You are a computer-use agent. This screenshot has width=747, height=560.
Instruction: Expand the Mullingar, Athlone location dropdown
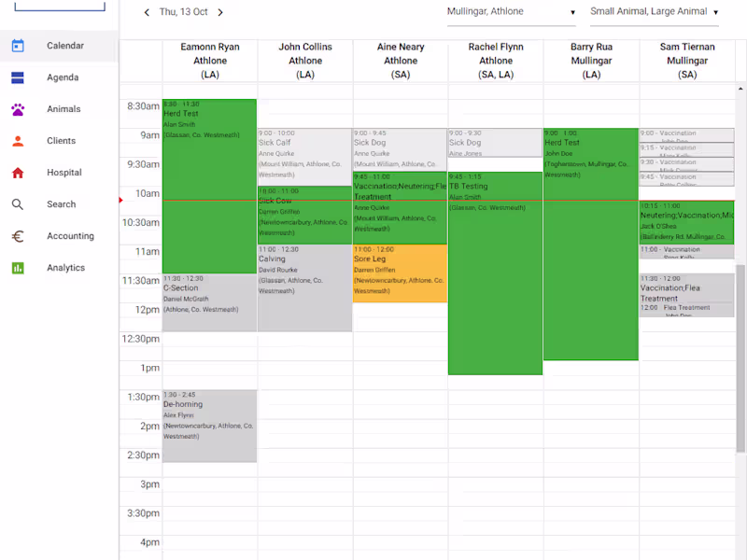point(511,12)
